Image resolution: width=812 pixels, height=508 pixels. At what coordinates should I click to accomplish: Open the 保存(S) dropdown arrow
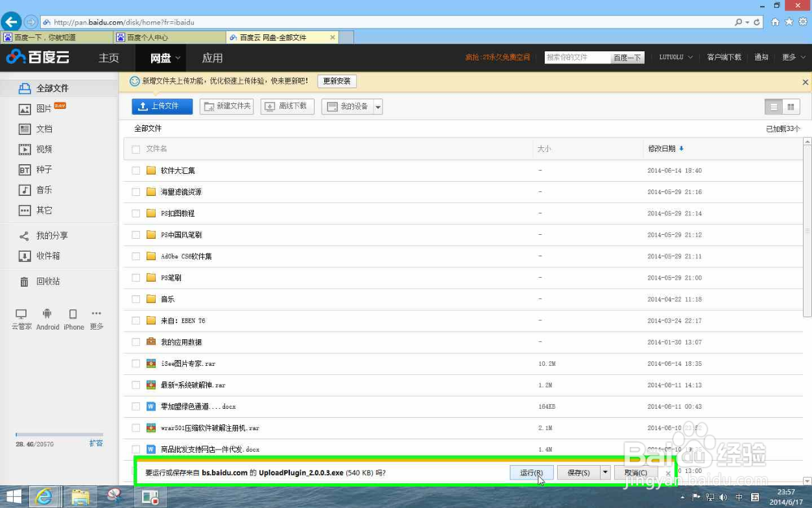605,472
